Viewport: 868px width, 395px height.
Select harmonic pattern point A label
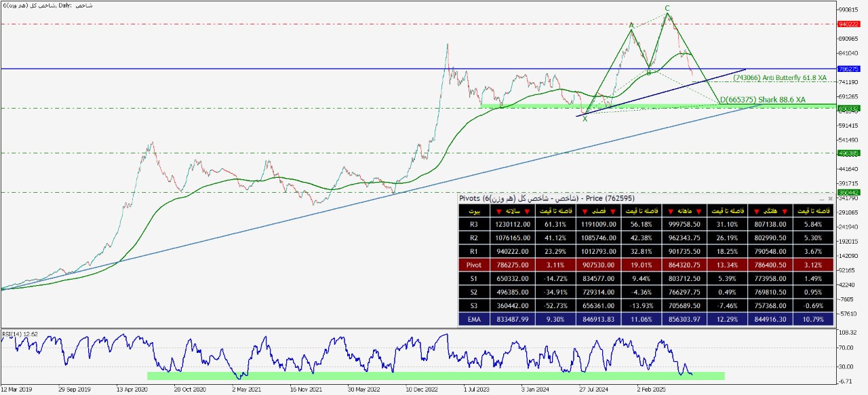click(x=631, y=25)
